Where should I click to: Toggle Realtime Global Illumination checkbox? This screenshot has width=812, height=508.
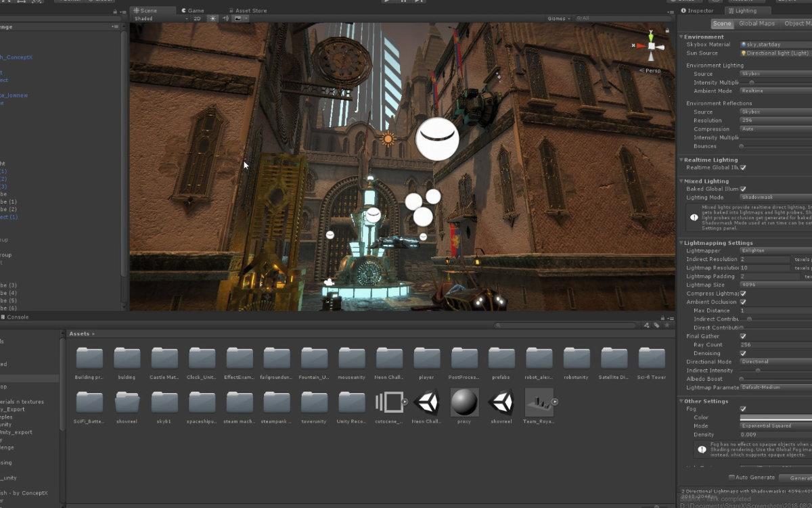coord(743,167)
